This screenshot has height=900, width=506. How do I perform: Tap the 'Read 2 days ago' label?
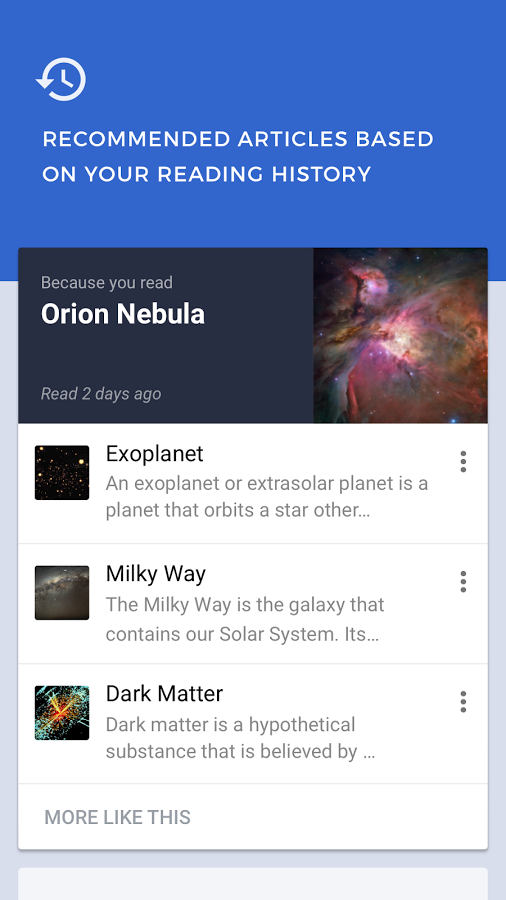(101, 394)
